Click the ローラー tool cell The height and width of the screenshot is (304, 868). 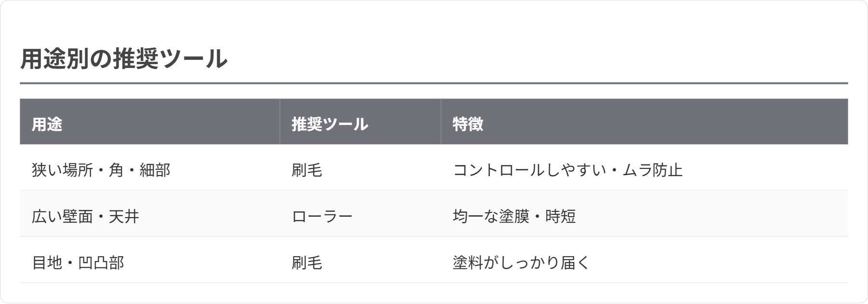[x=322, y=217]
